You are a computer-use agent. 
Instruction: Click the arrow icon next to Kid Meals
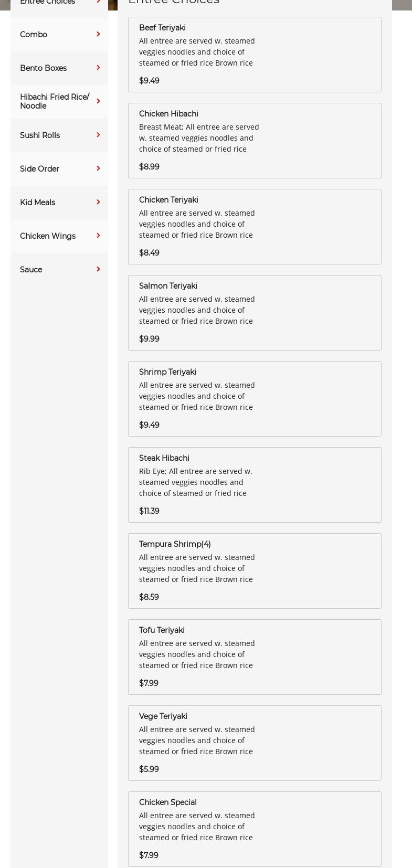coord(98,203)
